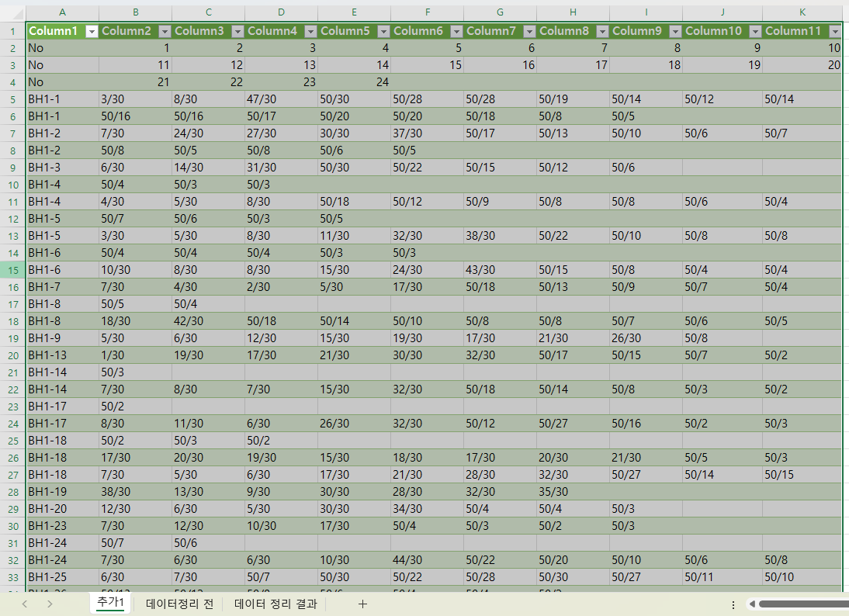Click cell A33 containing BH1-25
This screenshot has height=616, width=849.
[62, 577]
